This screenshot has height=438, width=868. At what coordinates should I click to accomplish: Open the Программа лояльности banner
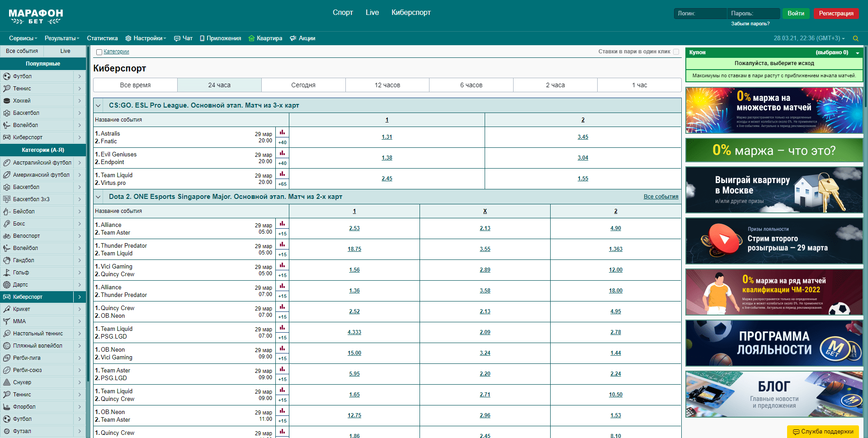774,343
